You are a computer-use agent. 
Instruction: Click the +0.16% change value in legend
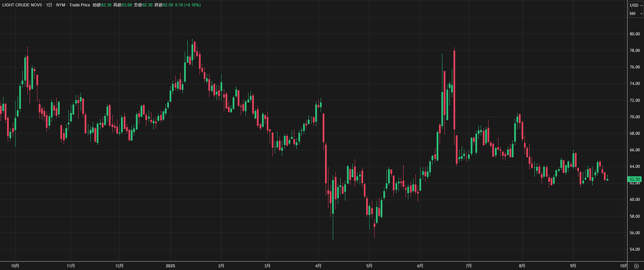pos(192,5)
